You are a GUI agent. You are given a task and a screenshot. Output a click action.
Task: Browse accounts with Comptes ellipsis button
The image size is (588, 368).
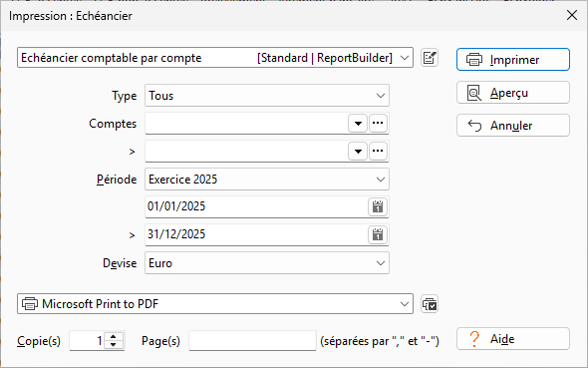tap(378, 123)
